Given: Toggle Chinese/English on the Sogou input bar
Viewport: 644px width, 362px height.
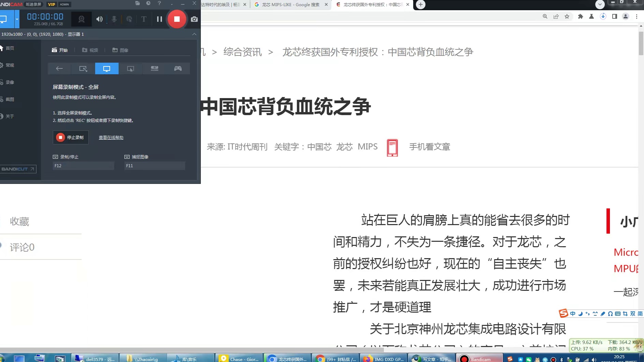Looking at the screenshot, I should [x=573, y=313].
